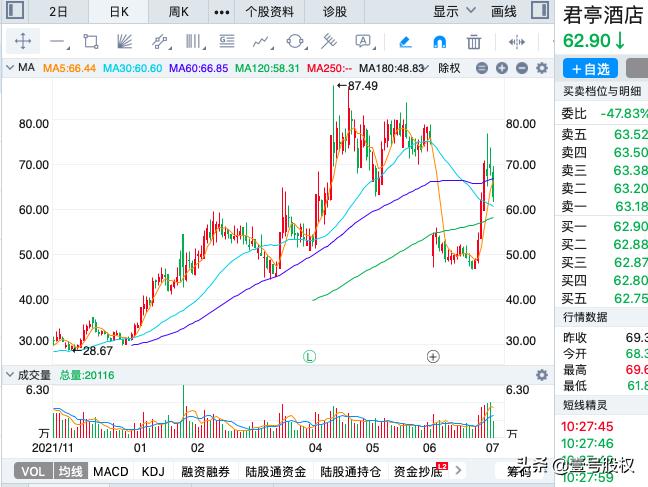Screen dimensions: 648x487
Task: Select the 资金抄底 indicator tab
Action: tap(418, 472)
